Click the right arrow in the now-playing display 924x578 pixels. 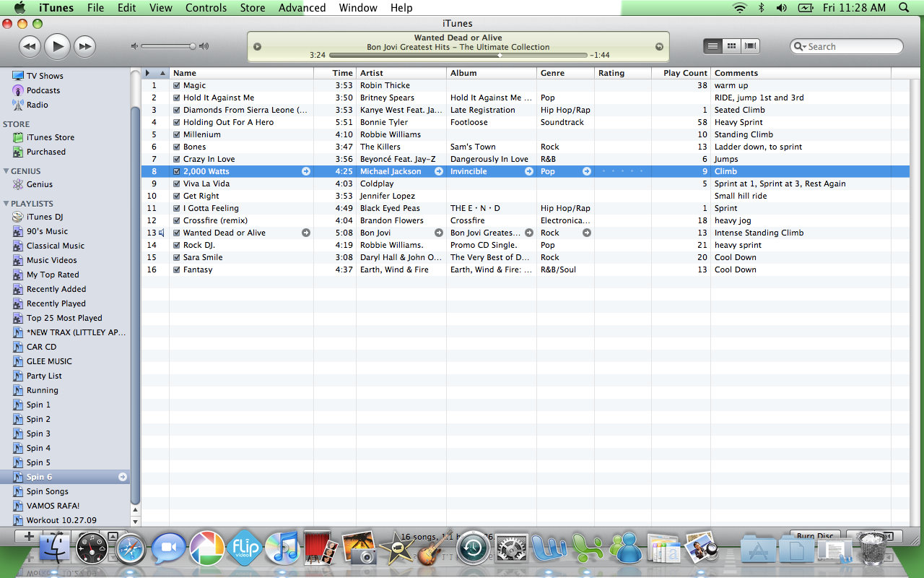[659, 47]
